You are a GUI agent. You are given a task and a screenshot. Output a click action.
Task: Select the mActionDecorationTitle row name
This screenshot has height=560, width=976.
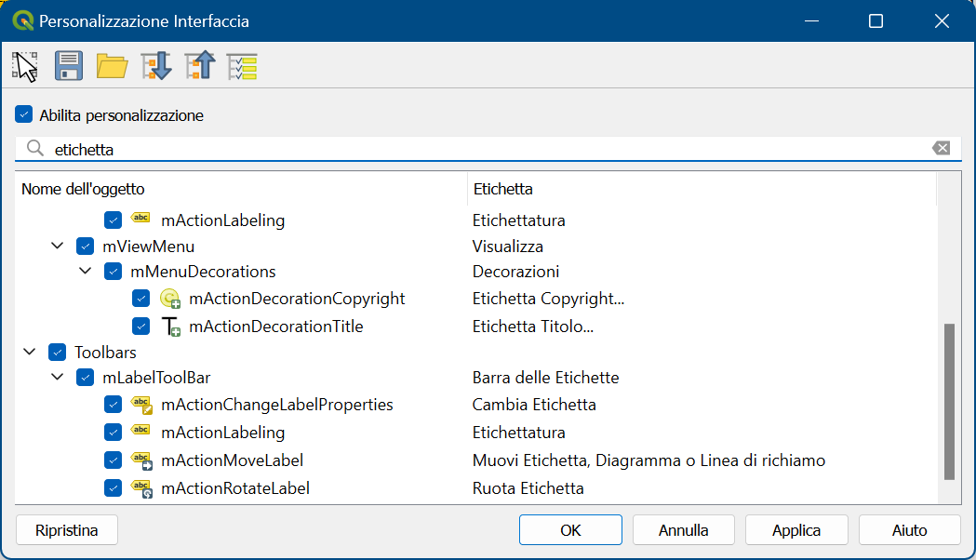(275, 326)
